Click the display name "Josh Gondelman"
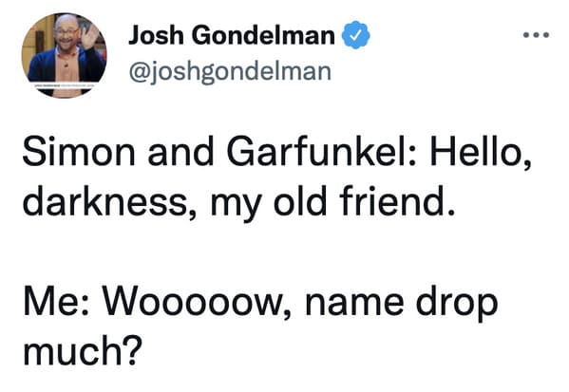Screen dimensions: 569x392 (x=232, y=35)
